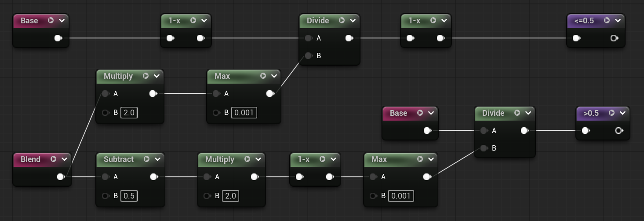Click chevron on Max node fed by Multiply
This screenshot has height=221, width=644.
click(274, 76)
